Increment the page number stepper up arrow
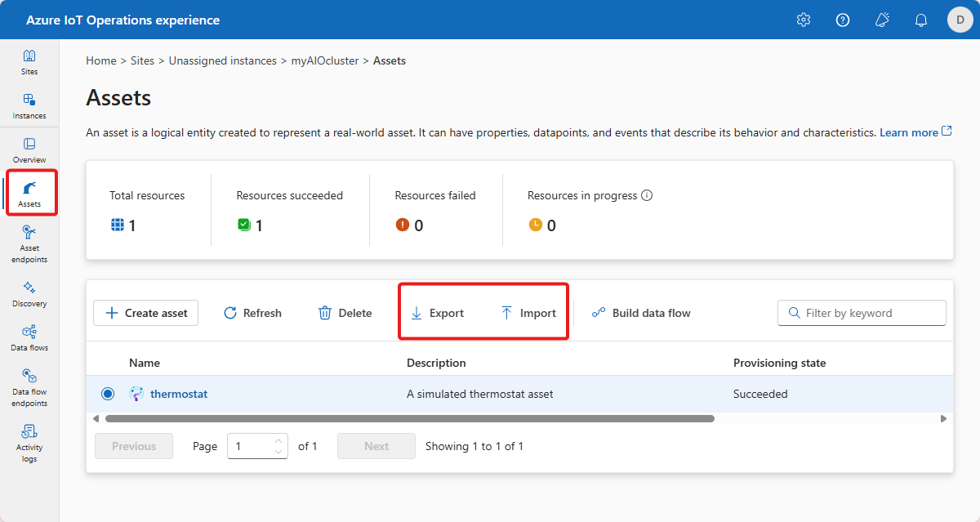 pyautogui.click(x=278, y=441)
